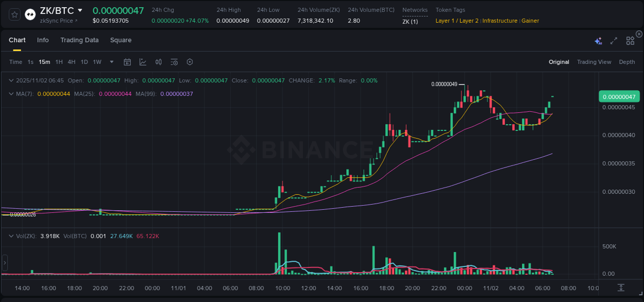Viewport: 644px width, 302px height.
Task: Open the ZK/BTC pair selector dropdown
Action: point(80,10)
